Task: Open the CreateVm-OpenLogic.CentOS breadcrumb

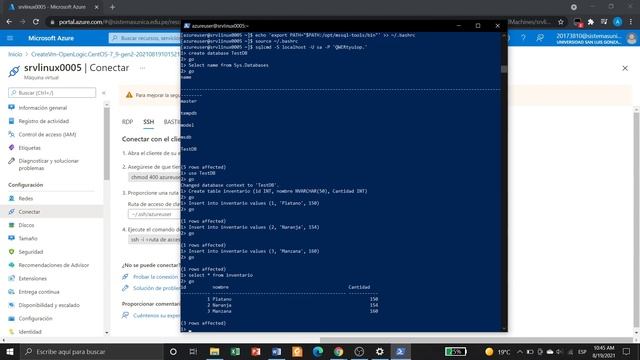Action: [x=106, y=54]
